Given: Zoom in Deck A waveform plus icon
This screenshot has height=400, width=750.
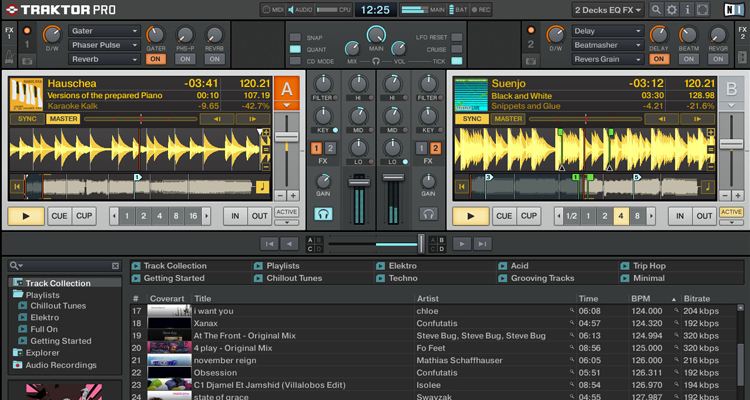Looking at the screenshot, I should tap(266, 133).
